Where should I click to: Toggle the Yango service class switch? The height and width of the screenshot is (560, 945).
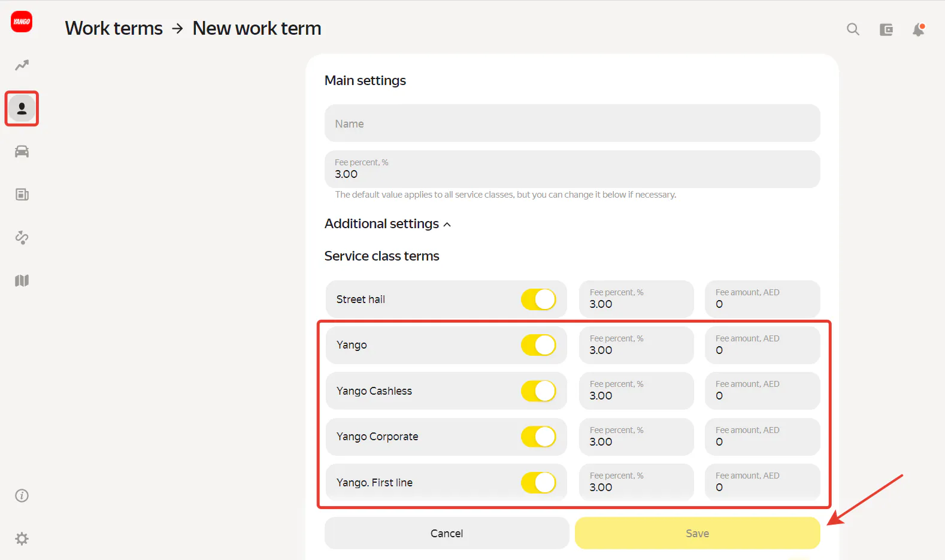click(x=538, y=345)
